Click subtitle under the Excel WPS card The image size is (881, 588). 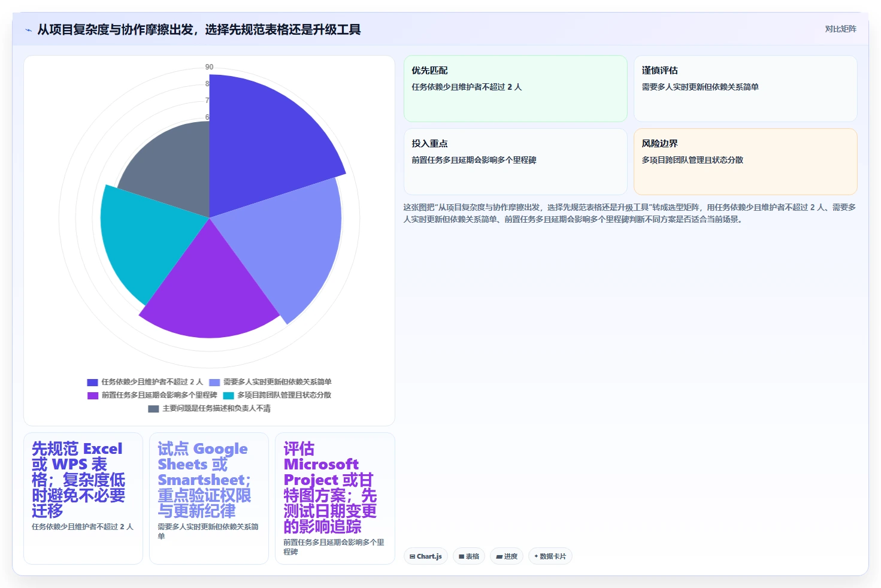(x=83, y=527)
